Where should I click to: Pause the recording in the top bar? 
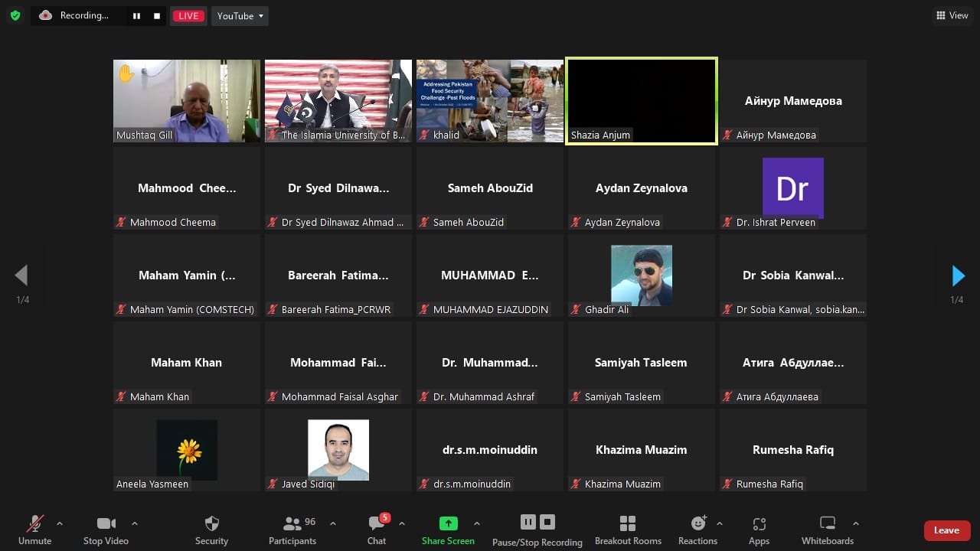pyautogui.click(x=136, y=16)
